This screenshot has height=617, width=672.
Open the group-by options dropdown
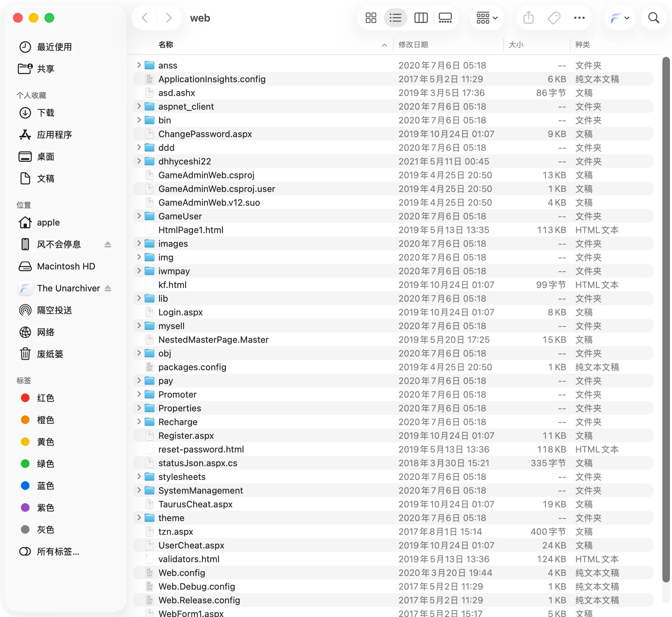point(486,18)
